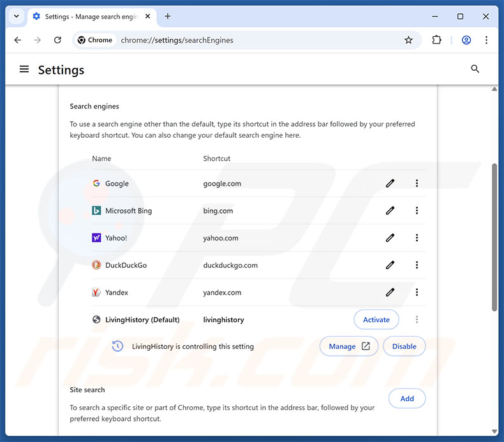Open more actions for LivingHistory row
This screenshot has width=504, height=442.
click(417, 320)
